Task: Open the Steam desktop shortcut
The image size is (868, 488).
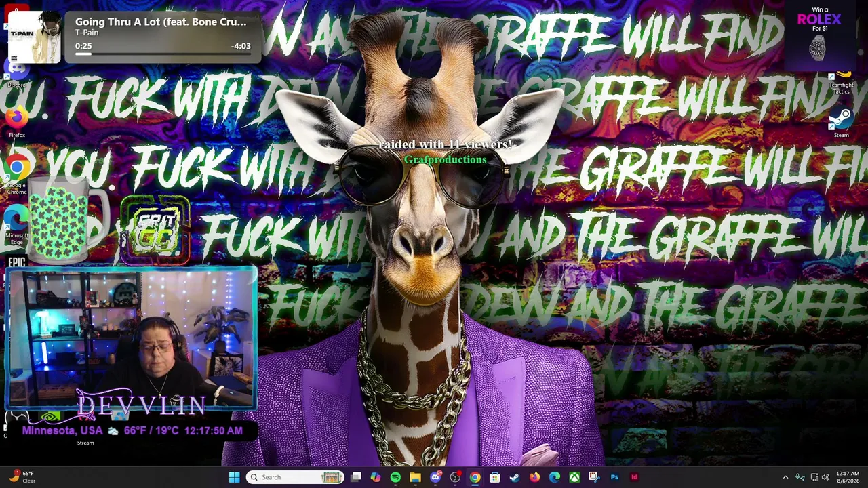Action: pos(841,123)
